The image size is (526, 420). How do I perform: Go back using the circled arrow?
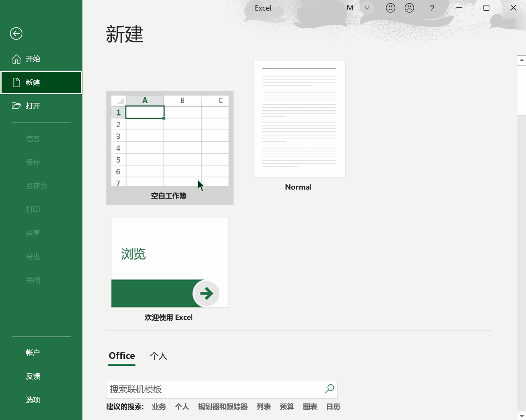[16, 33]
